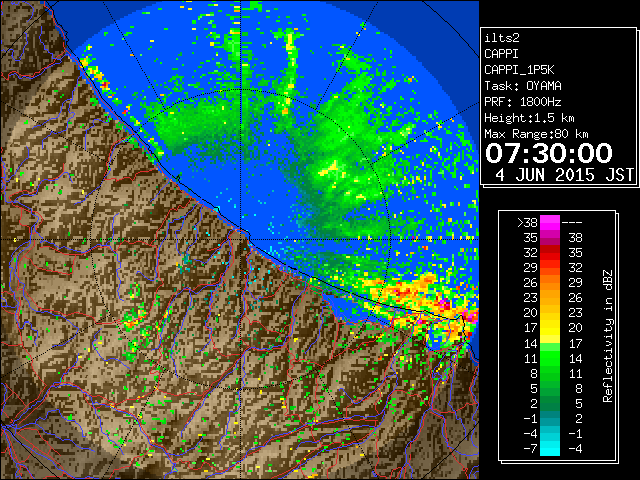The height and width of the screenshot is (480, 640).
Task: Click the yellow swatch beside '17' on legend
Action: [x=550, y=328]
